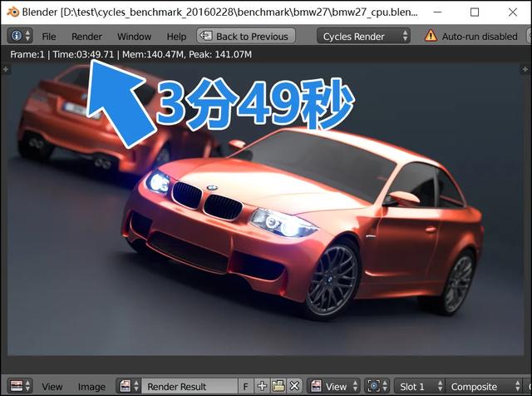Click the Auto-run disabled warning icon
The height and width of the screenshot is (396, 532).
coord(431,37)
